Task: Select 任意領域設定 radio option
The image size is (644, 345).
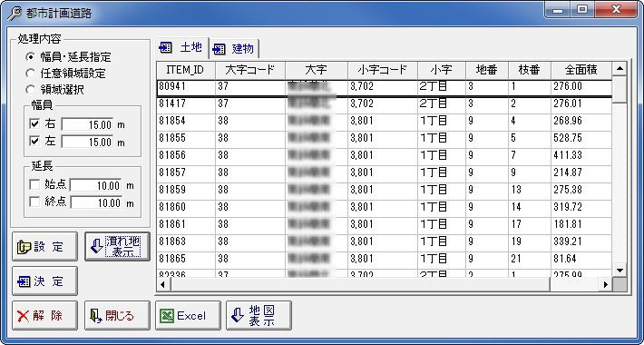Action: pyautogui.click(x=30, y=74)
